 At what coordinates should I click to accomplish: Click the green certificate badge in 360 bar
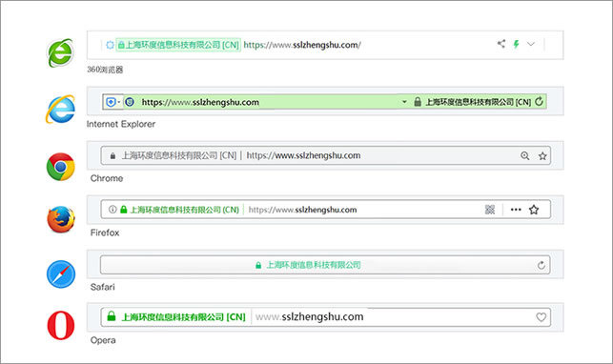pos(178,45)
